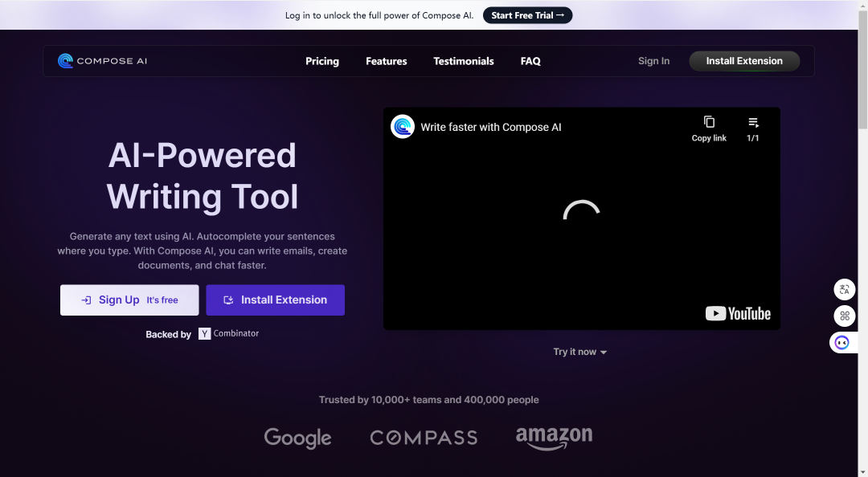This screenshot has width=868, height=477.
Task: Click the Sign Up It's free button
Action: click(x=129, y=300)
